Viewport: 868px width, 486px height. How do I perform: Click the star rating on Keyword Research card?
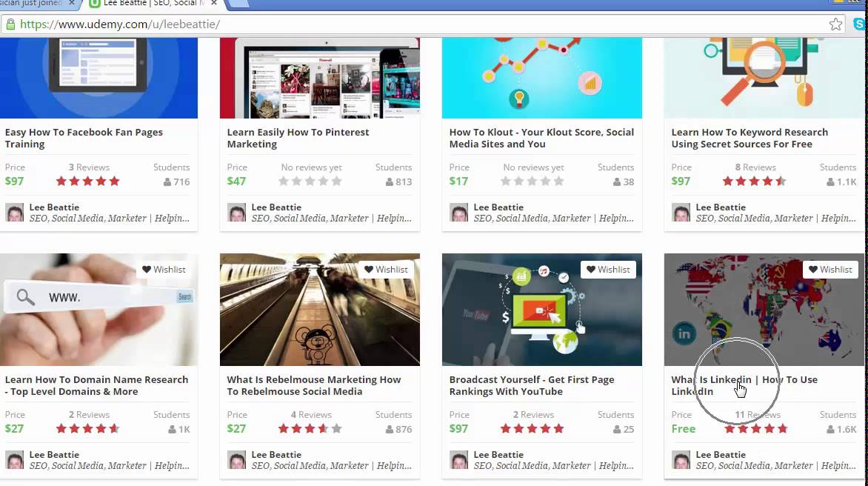(x=754, y=181)
